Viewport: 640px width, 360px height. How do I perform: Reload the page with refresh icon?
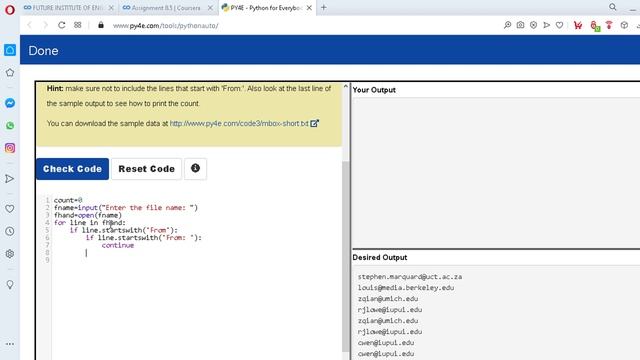(61, 25)
